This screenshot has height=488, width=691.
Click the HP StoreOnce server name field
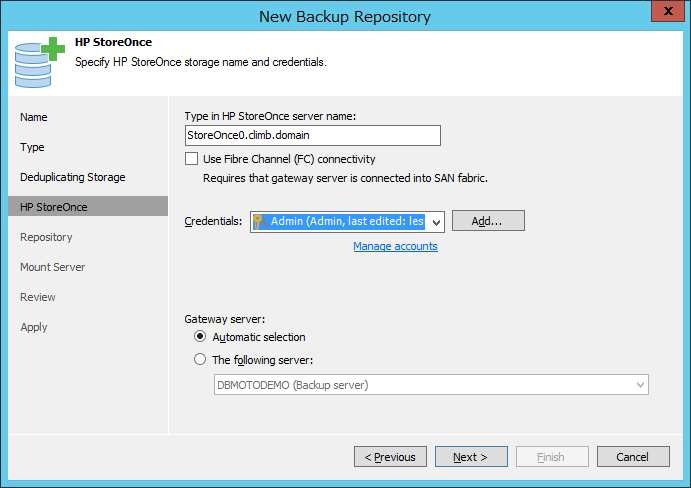point(312,135)
